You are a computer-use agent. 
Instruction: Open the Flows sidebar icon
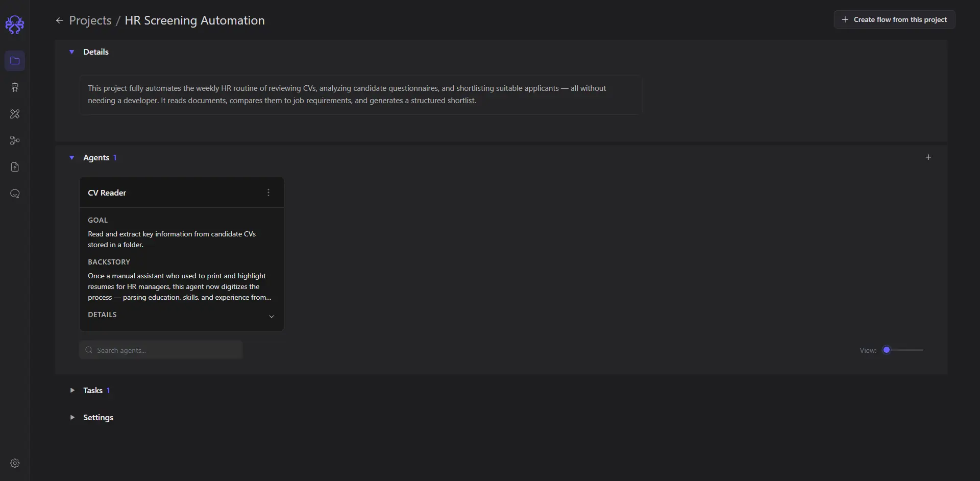[x=15, y=140]
